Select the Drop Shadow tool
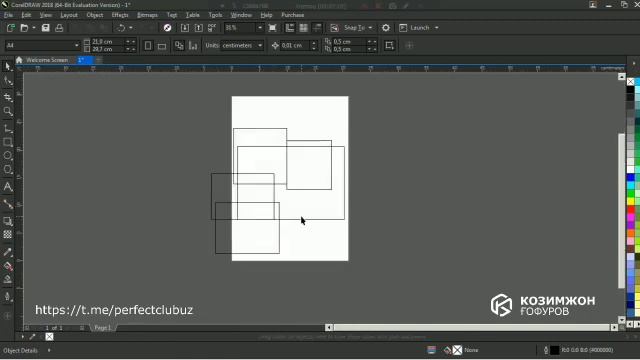The image size is (640, 360). [x=7, y=221]
